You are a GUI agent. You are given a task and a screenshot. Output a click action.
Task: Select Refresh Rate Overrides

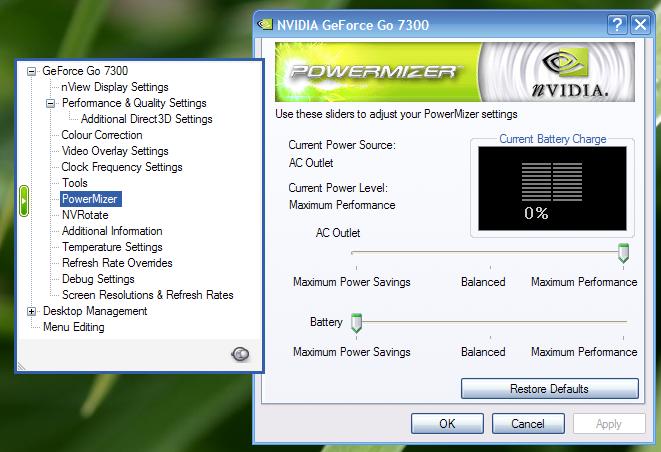tap(117, 264)
